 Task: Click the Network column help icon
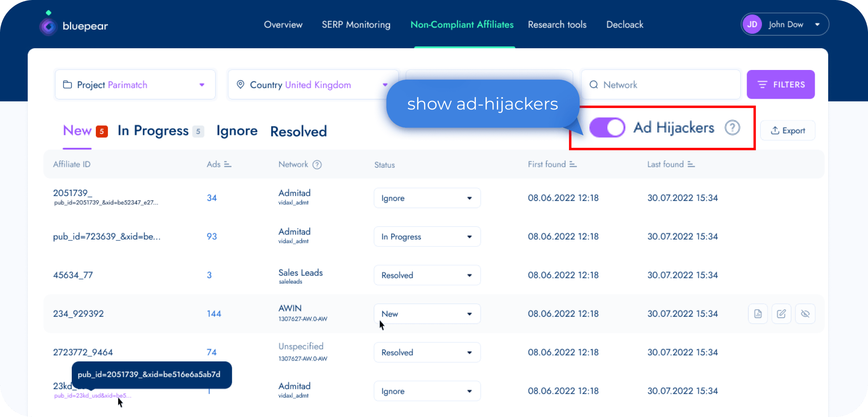click(317, 164)
